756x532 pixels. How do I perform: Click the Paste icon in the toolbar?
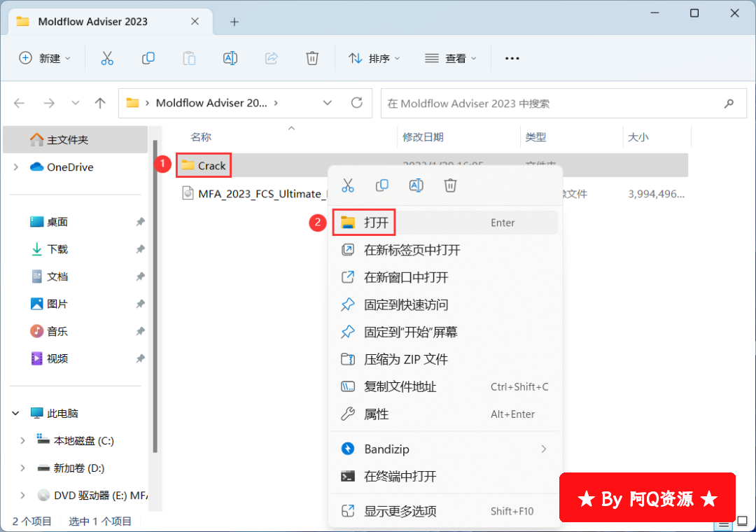pyautogui.click(x=189, y=58)
